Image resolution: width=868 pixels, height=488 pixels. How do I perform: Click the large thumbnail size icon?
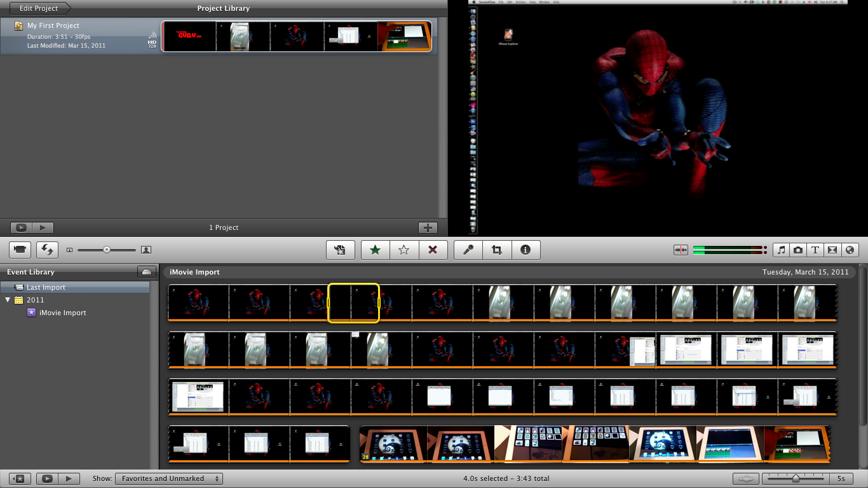[146, 250]
